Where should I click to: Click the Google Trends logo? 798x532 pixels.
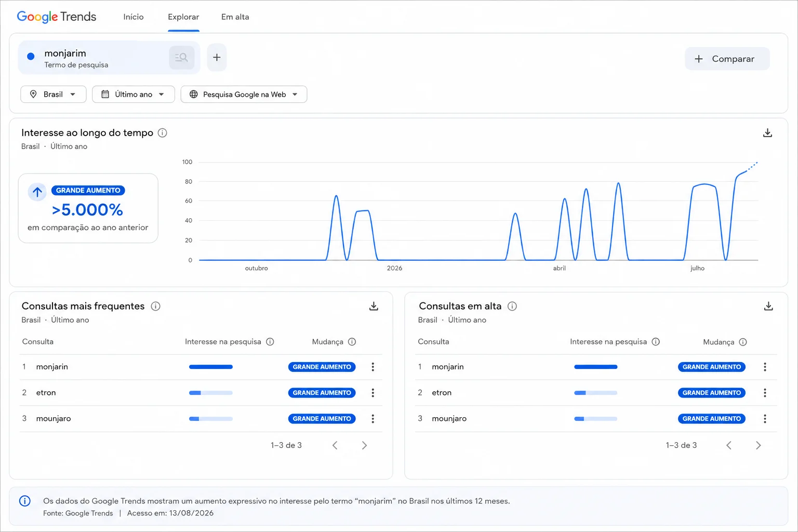pyautogui.click(x=57, y=17)
